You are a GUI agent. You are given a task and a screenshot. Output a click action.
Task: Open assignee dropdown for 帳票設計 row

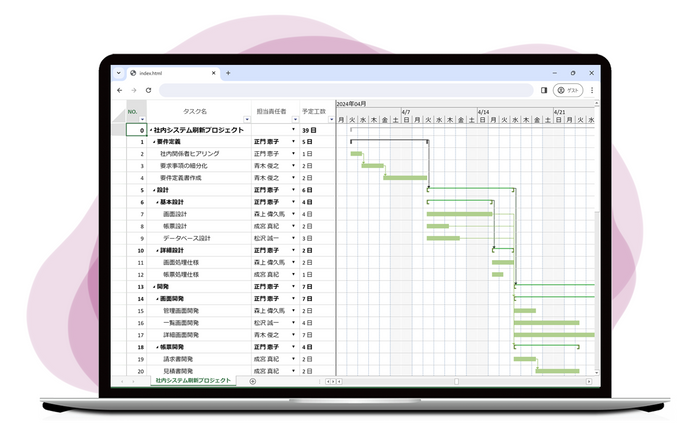pos(293,226)
